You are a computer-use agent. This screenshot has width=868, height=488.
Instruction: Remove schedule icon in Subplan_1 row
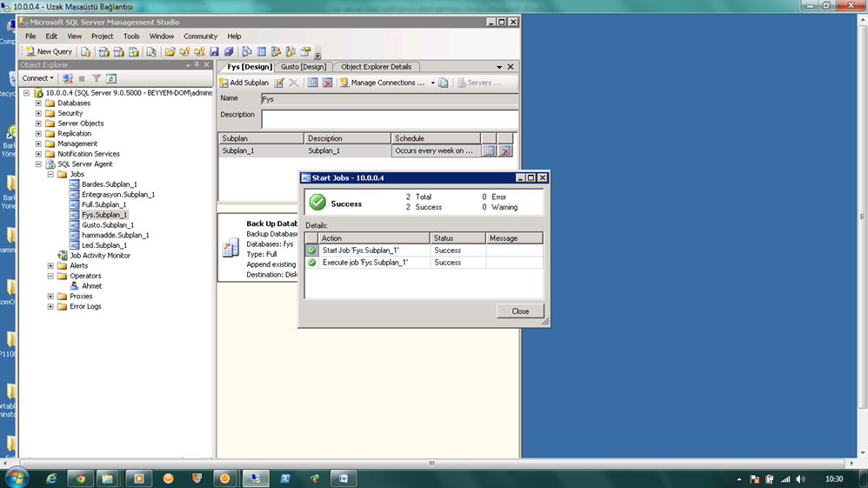[504, 150]
